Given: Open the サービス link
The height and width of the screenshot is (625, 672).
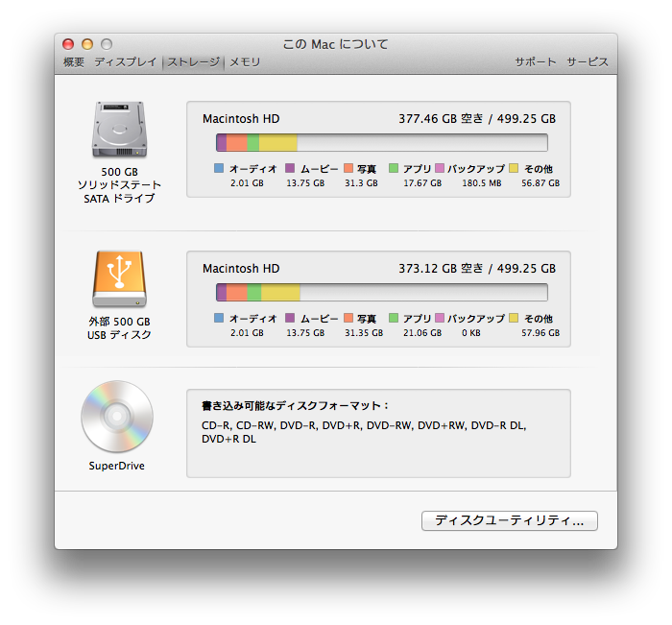Looking at the screenshot, I should click(x=587, y=62).
